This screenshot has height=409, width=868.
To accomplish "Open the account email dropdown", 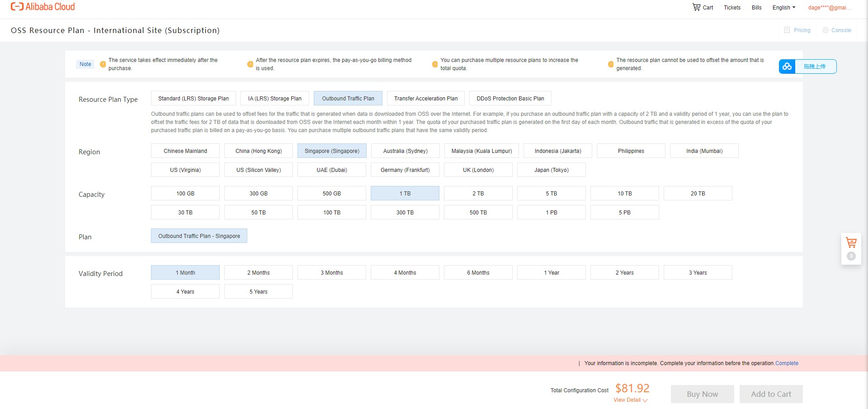I will point(829,8).
